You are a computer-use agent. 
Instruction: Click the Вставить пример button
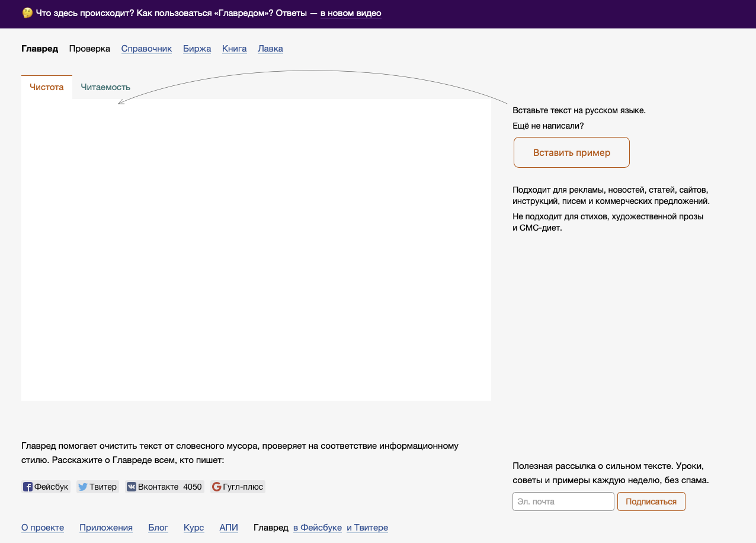tap(572, 152)
